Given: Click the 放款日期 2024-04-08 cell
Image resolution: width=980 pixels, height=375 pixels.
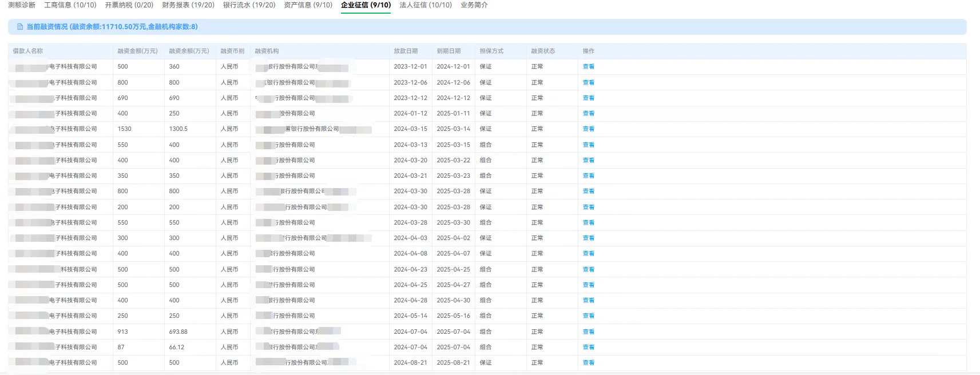Looking at the screenshot, I should (411, 254).
